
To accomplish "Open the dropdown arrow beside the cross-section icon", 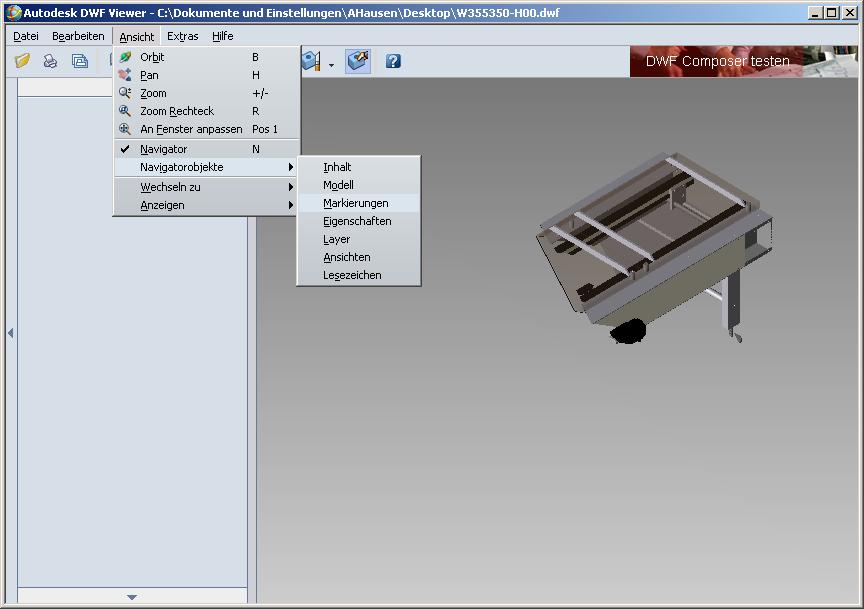I will point(331,65).
